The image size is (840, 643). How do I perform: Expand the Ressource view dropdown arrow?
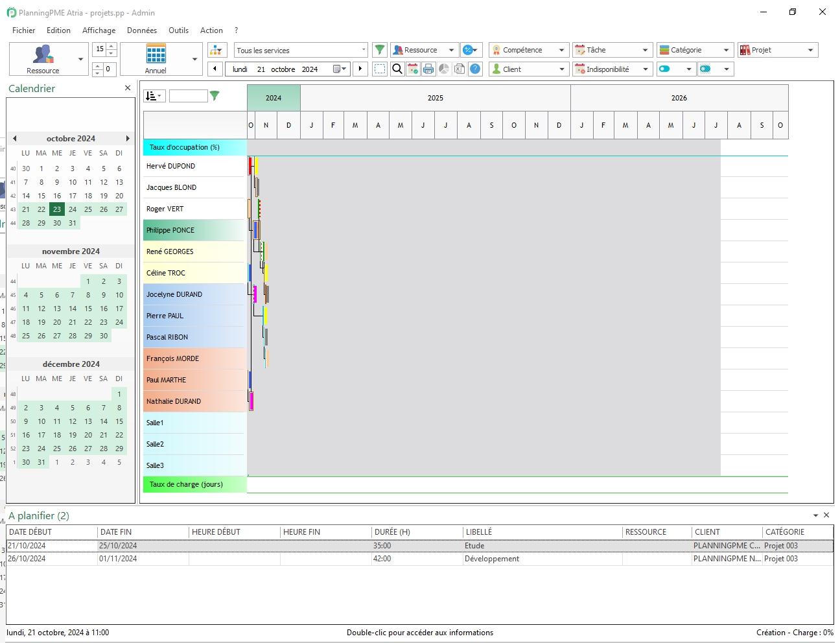81,59
